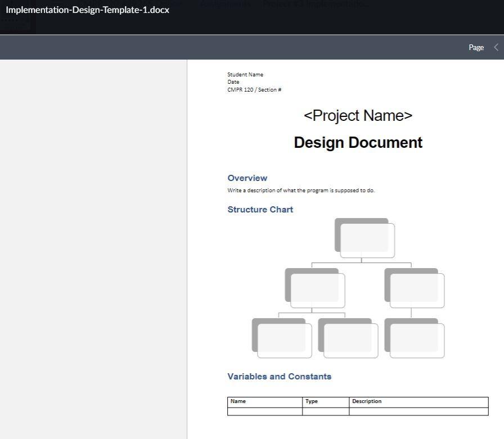Select the filename Implementation-Design-Template-1.docx

pyautogui.click(x=87, y=10)
